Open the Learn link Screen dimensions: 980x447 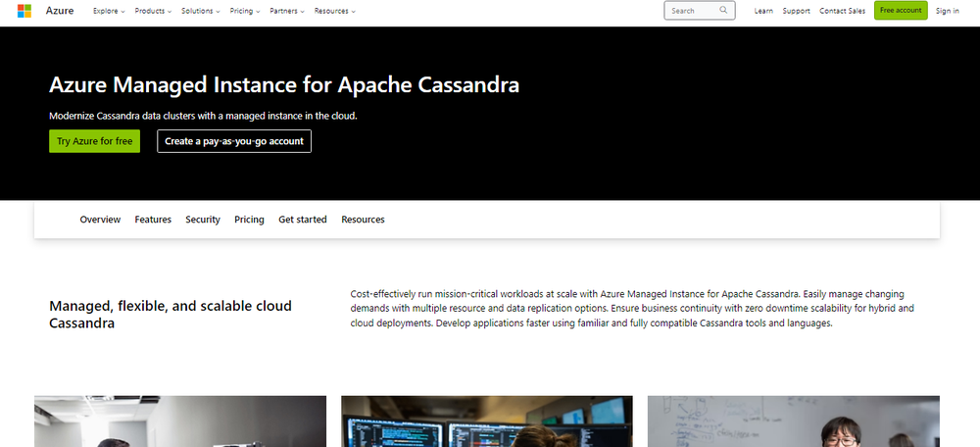763,11
